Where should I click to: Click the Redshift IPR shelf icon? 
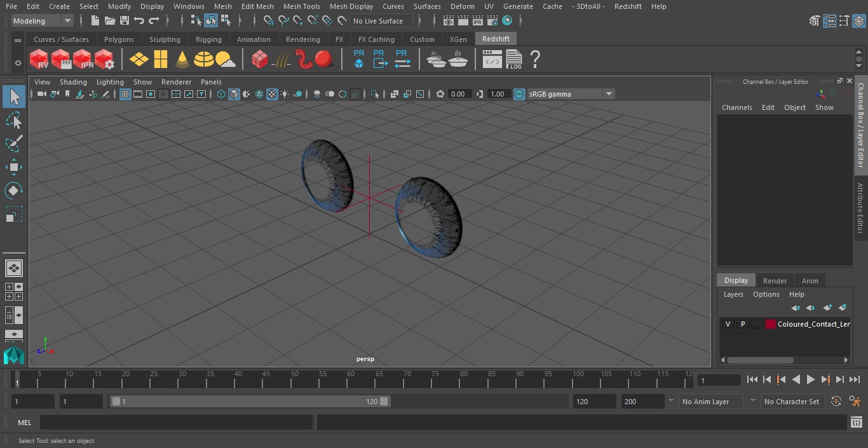[83, 60]
